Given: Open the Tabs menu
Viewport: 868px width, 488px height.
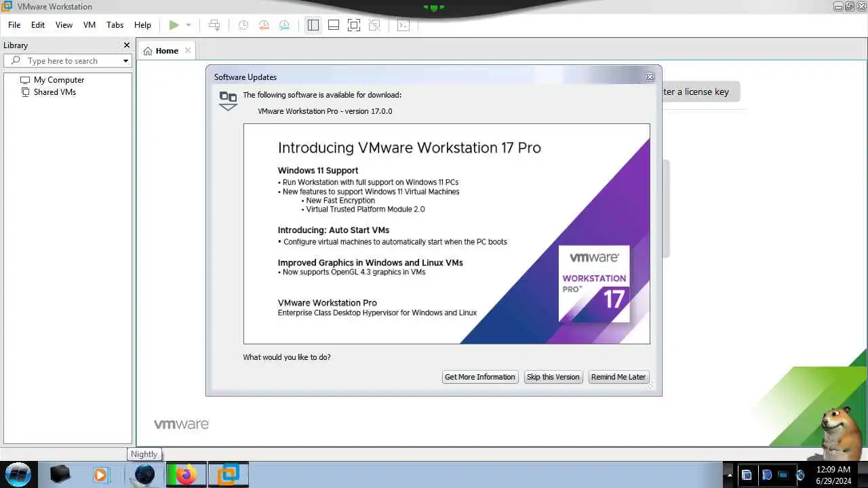Looking at the screenshot, I should click(x=115, y=25).
